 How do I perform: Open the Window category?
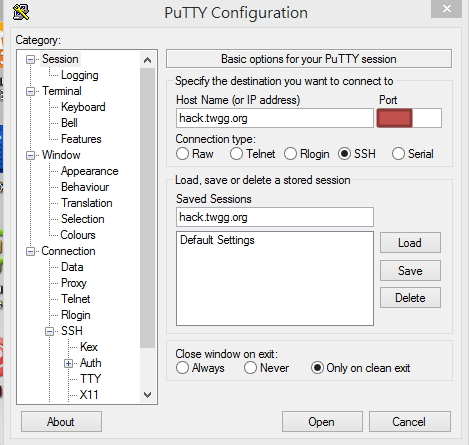point(61,155)
